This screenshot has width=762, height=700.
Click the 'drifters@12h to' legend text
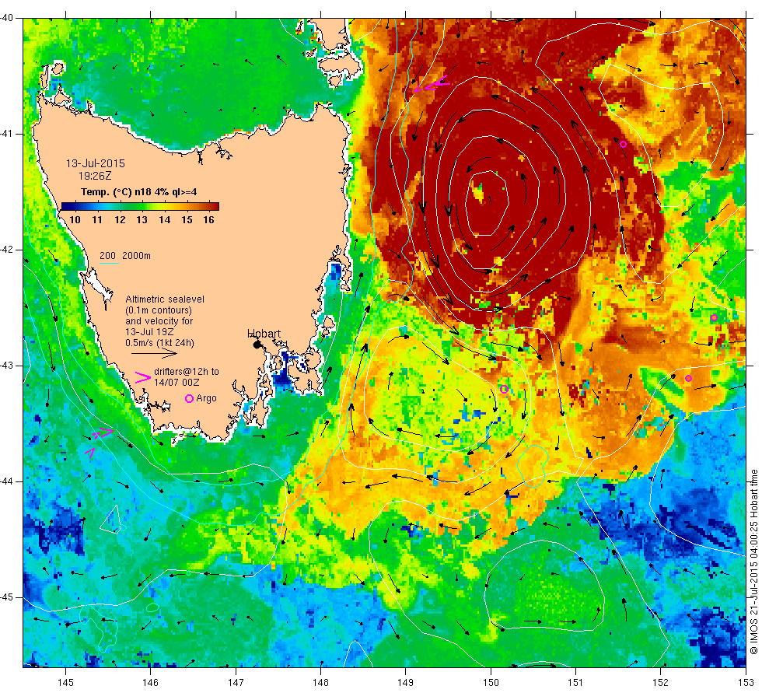(187, 372)
